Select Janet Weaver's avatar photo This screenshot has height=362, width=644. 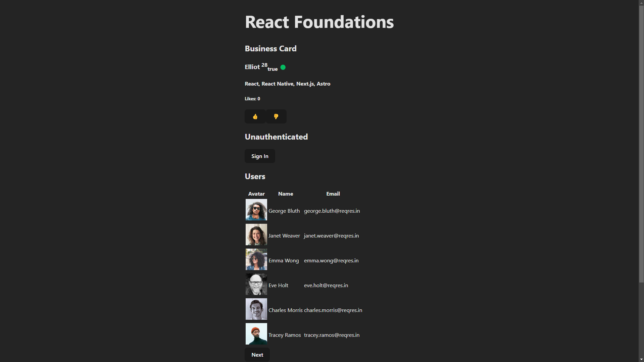(256, 235)
